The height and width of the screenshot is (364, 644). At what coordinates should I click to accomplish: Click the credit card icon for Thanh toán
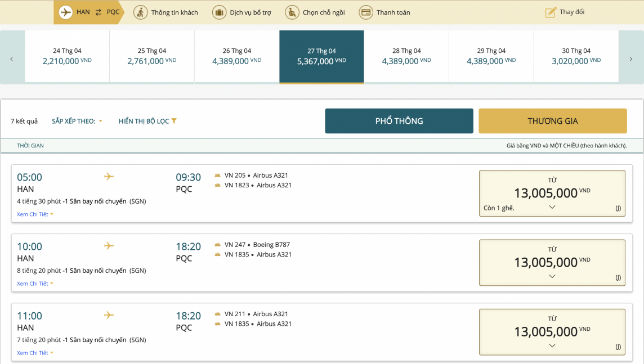(x=366, y=12)
